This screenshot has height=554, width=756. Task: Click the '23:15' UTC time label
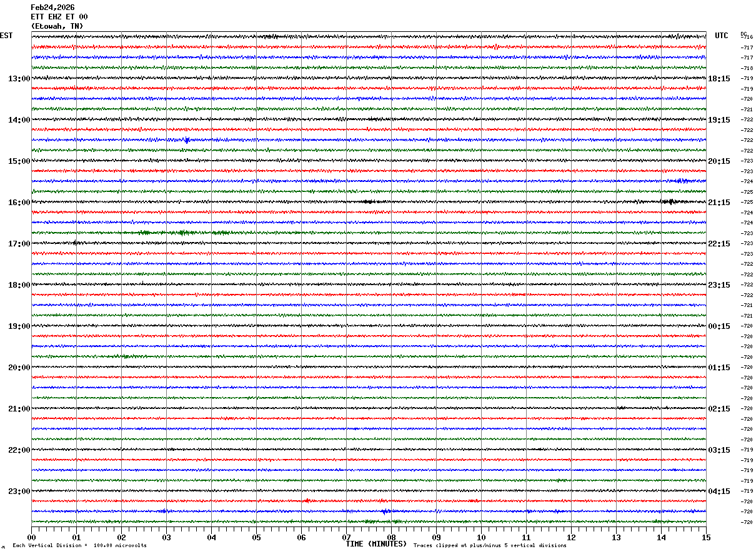click(719, 285)
